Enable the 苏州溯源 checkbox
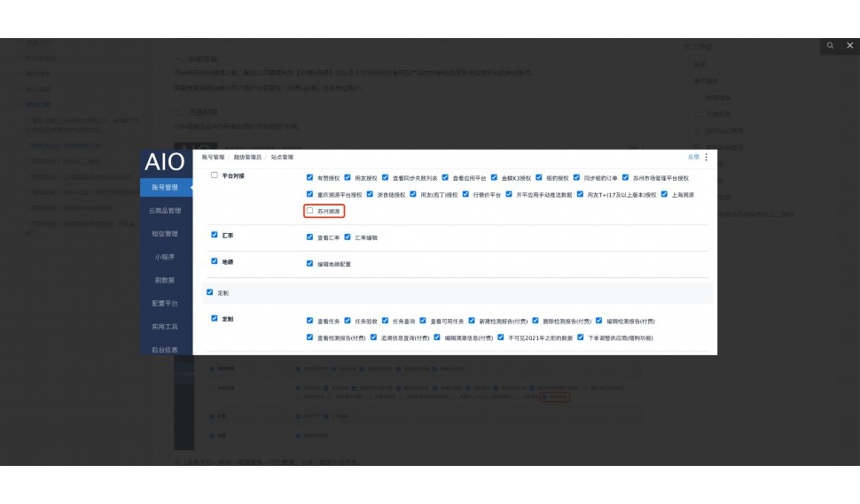Viewport: 860px width, 504px height. pyautogui.click(x=310, y=210)
